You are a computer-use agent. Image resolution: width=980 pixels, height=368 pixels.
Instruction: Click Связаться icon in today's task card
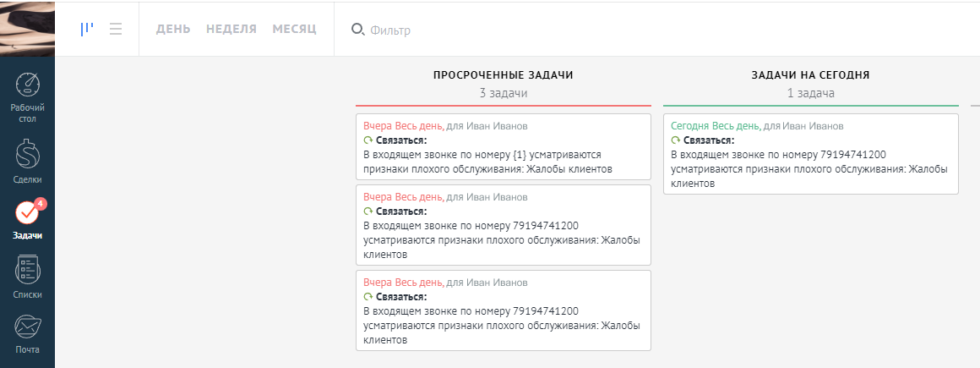tap(675, 140)
